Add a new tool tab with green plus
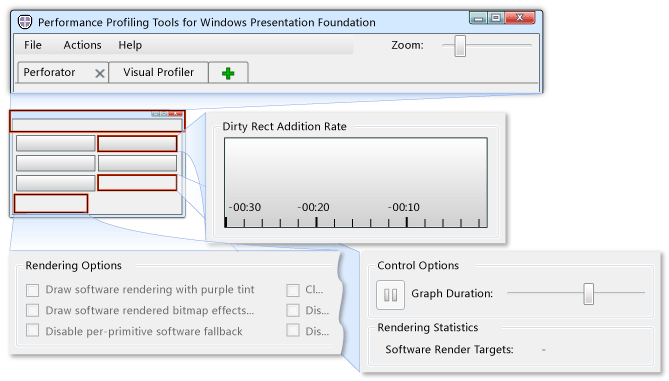The image size is (669, 381). click(228, 73)
